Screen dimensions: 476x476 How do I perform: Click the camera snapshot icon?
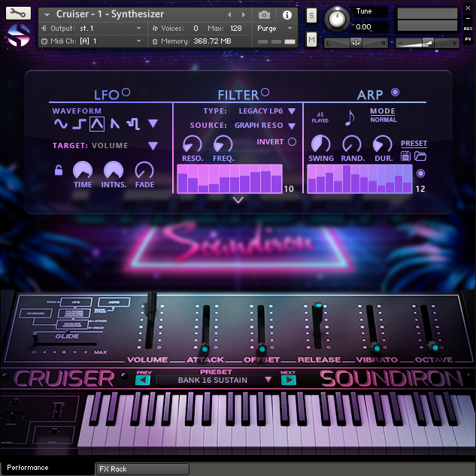264,14
